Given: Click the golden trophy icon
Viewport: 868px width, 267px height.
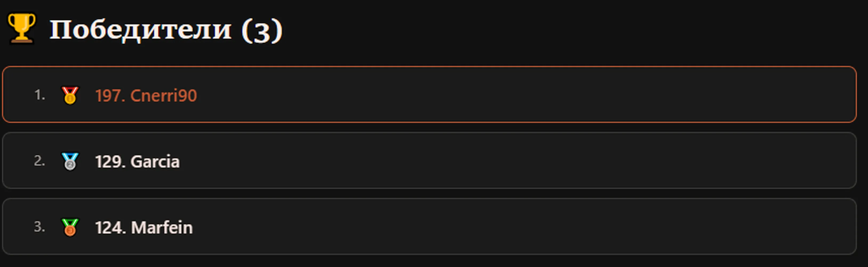Looking at the screenshot, I should (x=21, y=28).
